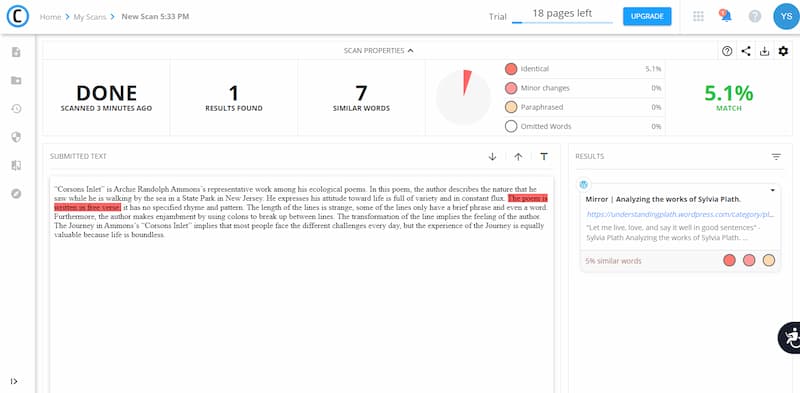The width and height of the screenshot is (800, 393).
Task: Open the new scan document sidebar icon
Action: [x=16, y=52]
